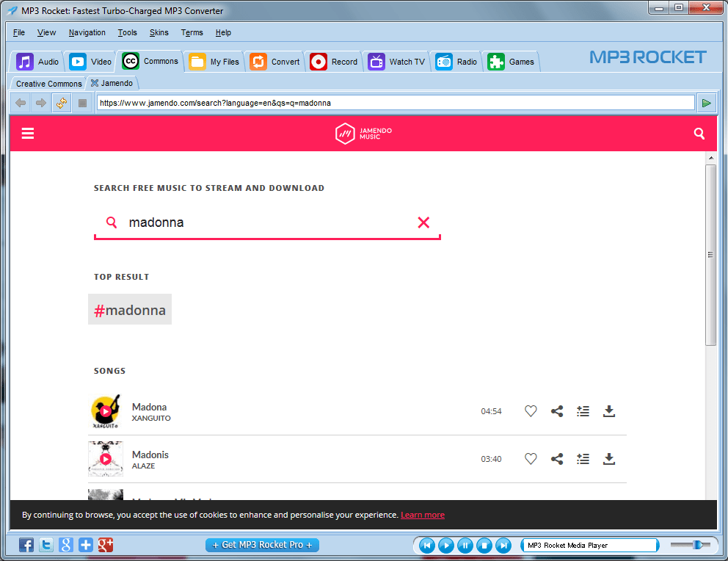Like the Madona song with heart
The height and width of the screenshot is (561, 728).
[x=531, y=411]
